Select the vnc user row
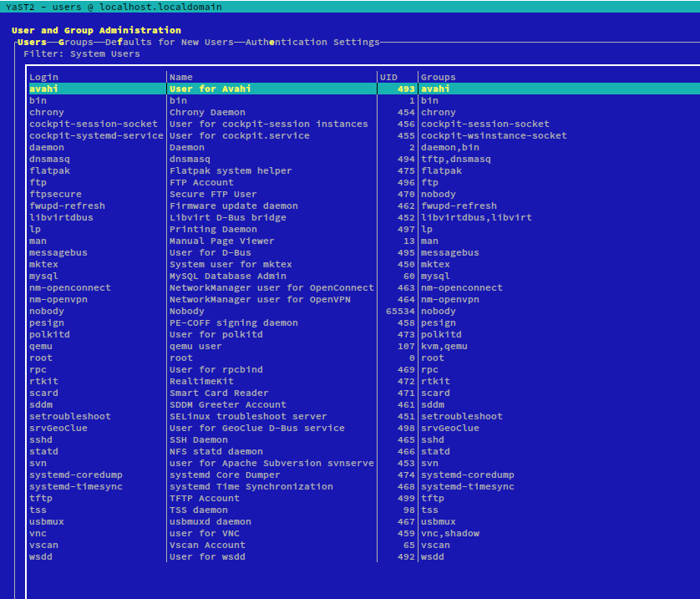The height and width of the screenshot is (599, 700). [x=38, y=533]
